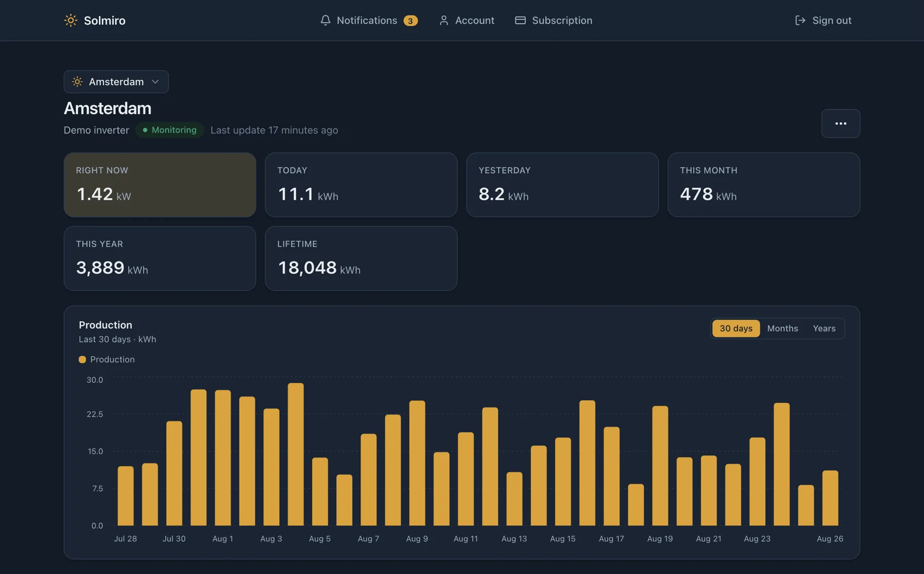924x574 pixels.
Task: Click the Jul 28 production bar
Action: pos(125,496)
